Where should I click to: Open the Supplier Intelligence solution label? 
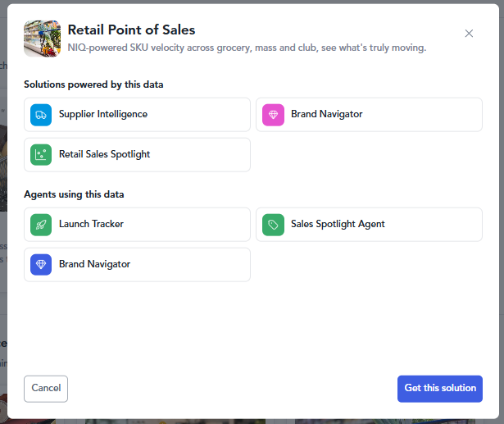tap(103, 114)
